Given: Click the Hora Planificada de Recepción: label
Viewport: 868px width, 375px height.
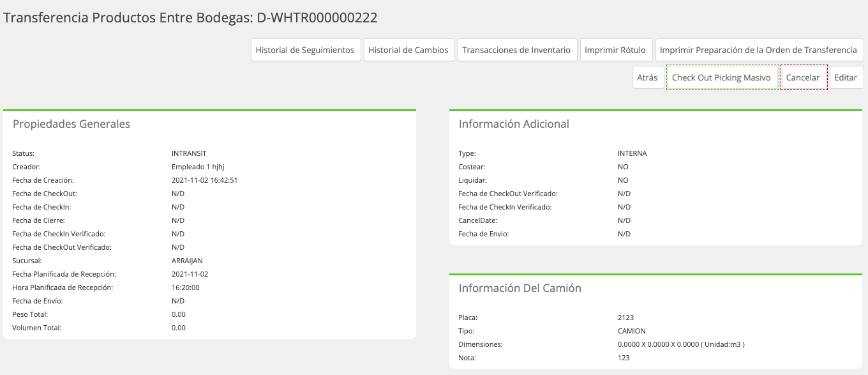Looking at the screenshot, I should [x=63, y=287].
